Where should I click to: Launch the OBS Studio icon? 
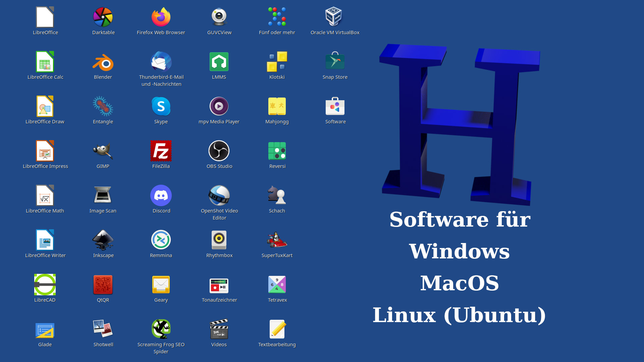point(219,151)
